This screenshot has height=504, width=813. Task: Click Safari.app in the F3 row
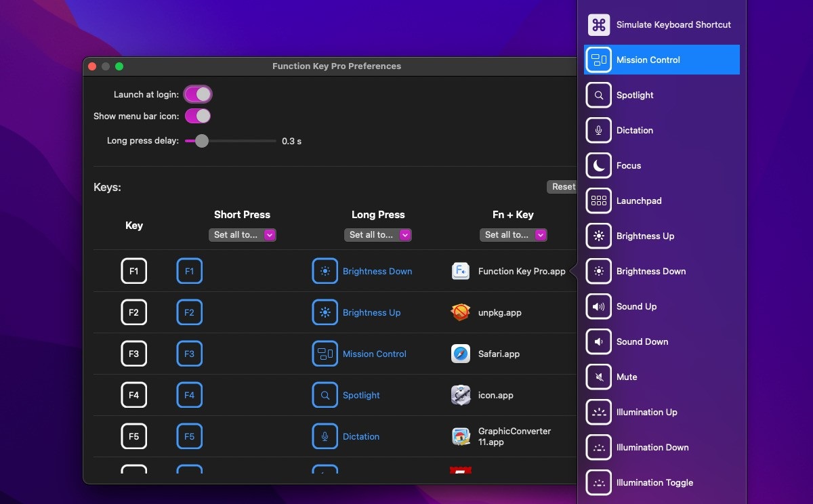pyautogui.click(x=487, y=354)
